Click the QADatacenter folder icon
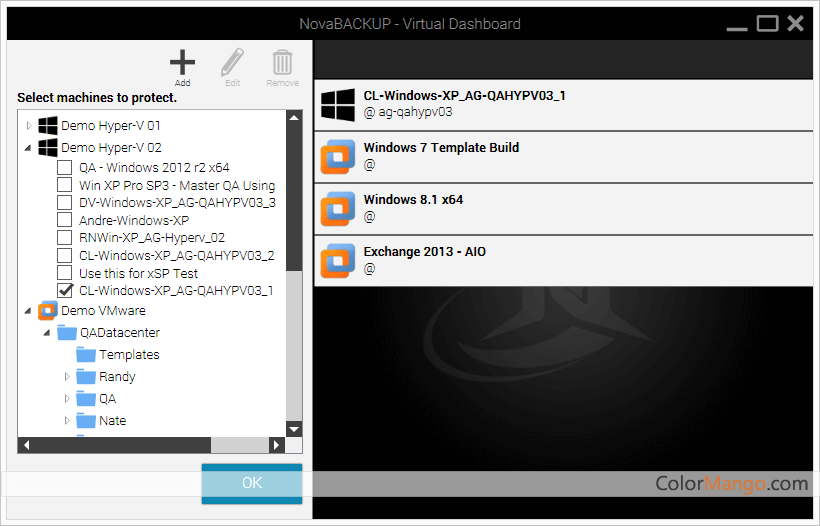 67,333
